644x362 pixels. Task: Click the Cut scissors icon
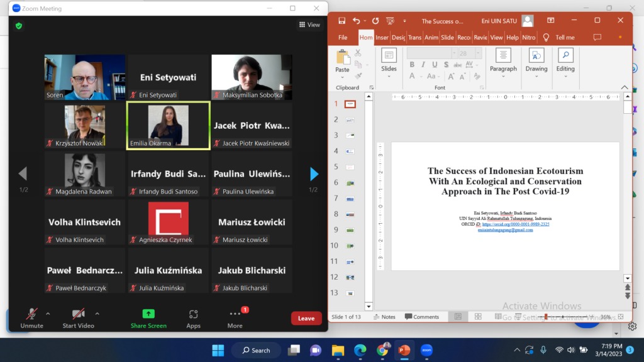coord(358,53)
